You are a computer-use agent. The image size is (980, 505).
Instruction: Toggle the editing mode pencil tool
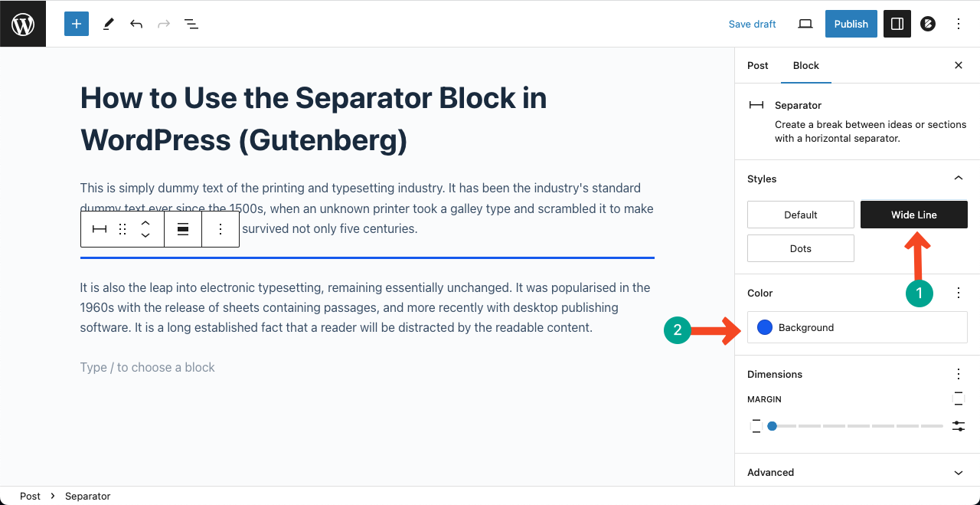pos(108,24)
